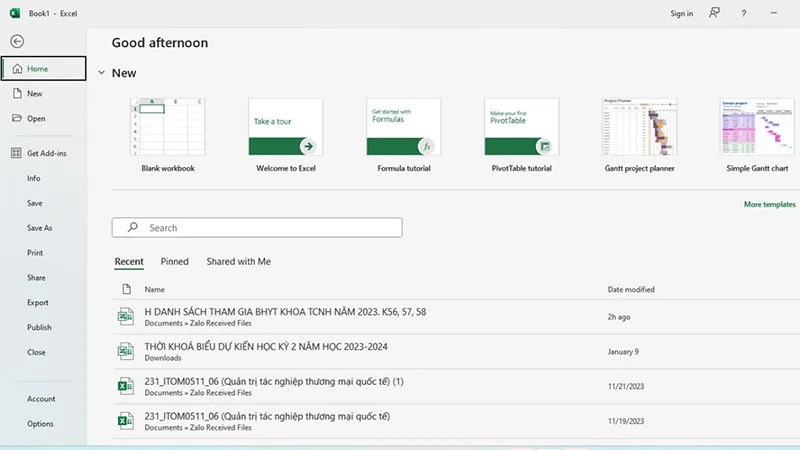Choose Close in the sidebar
Image resolution: width=800 pixels, height=450 pixels.
pos(36,352)
